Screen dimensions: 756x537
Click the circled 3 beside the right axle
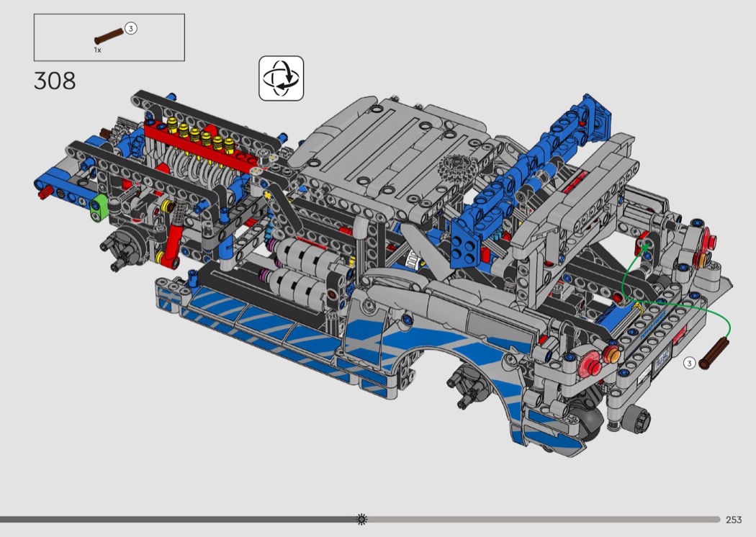[x=689, y=364]
